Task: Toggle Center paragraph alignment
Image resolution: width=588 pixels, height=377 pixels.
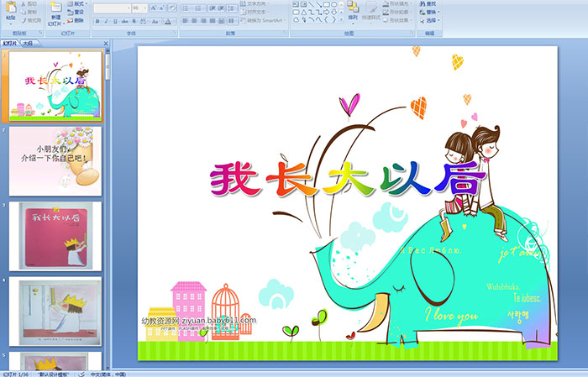Action: pos(194,21)
